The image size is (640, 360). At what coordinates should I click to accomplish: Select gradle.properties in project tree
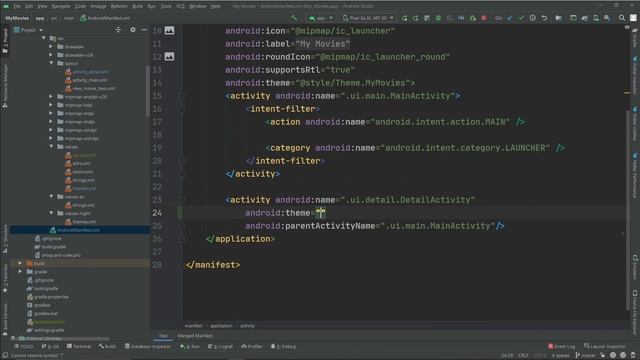(x=51, y=297)
